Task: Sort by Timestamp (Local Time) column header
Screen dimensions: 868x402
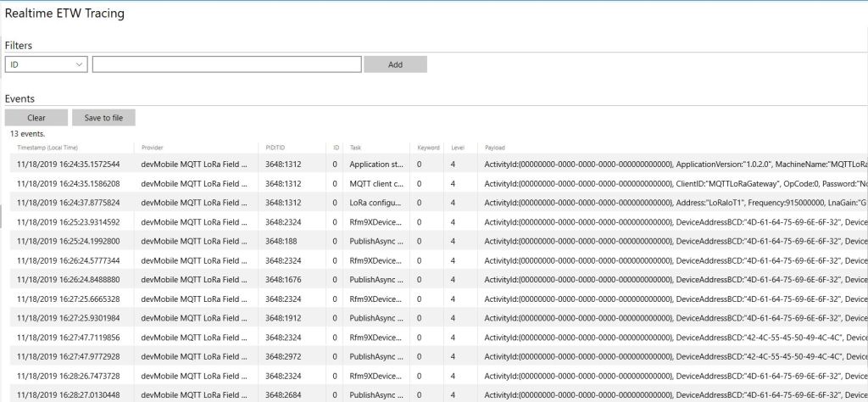Action: (47, 148)
